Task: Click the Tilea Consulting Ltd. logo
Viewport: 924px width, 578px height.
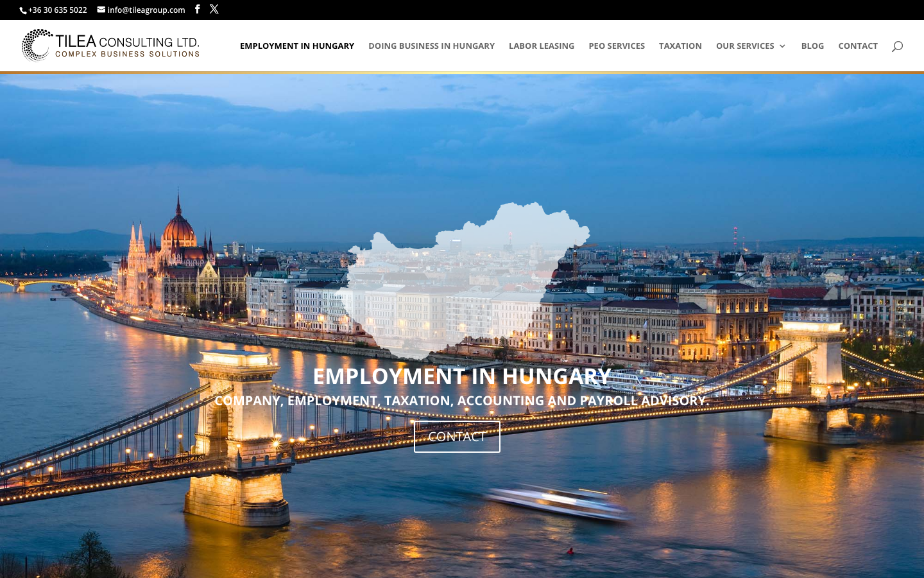Action: (110, 45)
